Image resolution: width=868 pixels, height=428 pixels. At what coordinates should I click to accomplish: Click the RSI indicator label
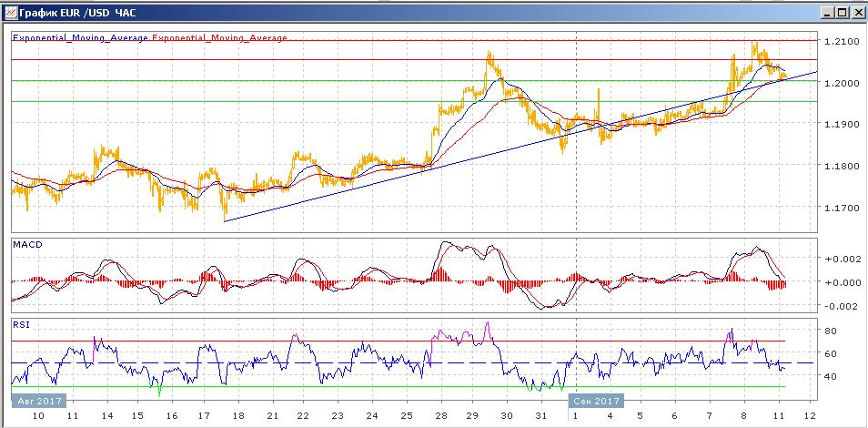(19, 325)
